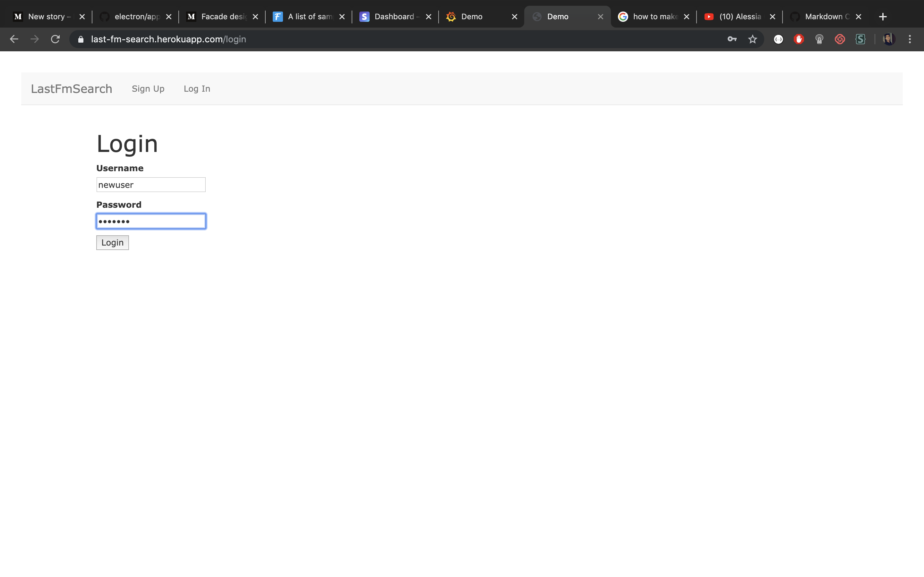Viewport: 924px width, 577px height.
Task: Reload the current page
Action: coord(56,39)
